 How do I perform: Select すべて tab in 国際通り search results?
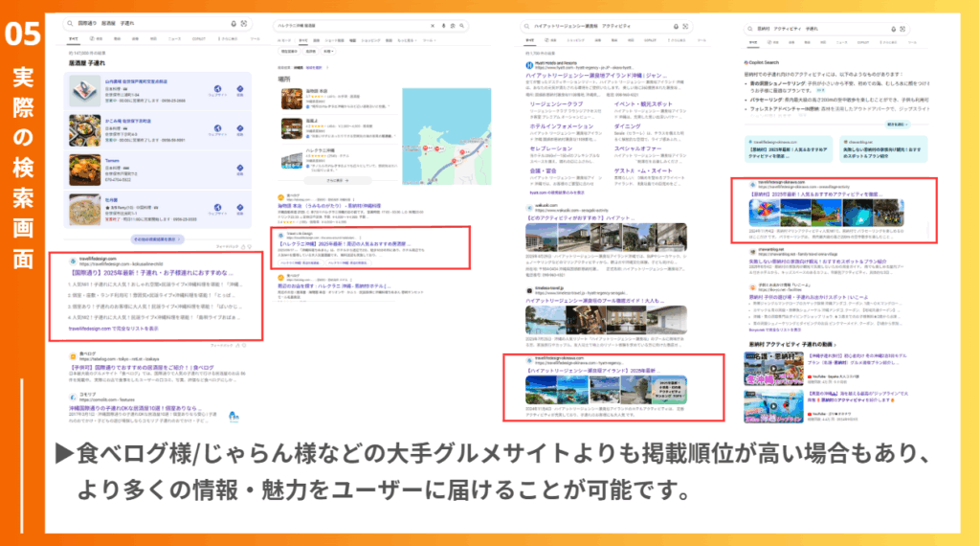click(x=73, y=39)
